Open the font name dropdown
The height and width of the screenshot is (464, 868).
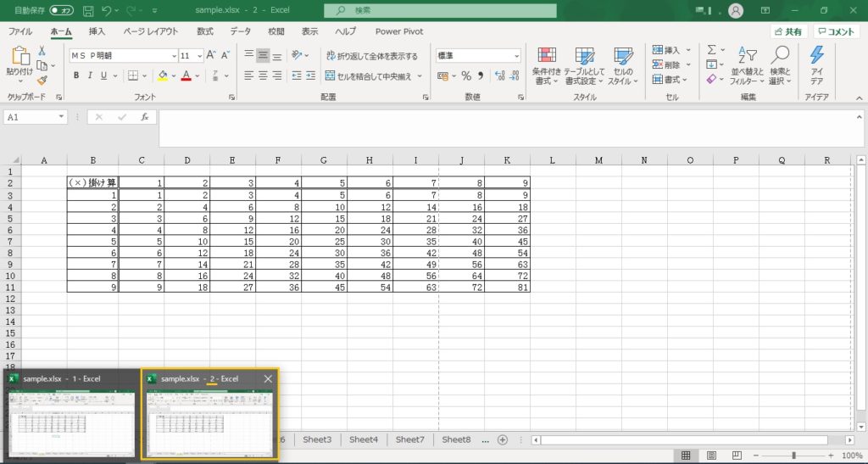click(172, 55)
